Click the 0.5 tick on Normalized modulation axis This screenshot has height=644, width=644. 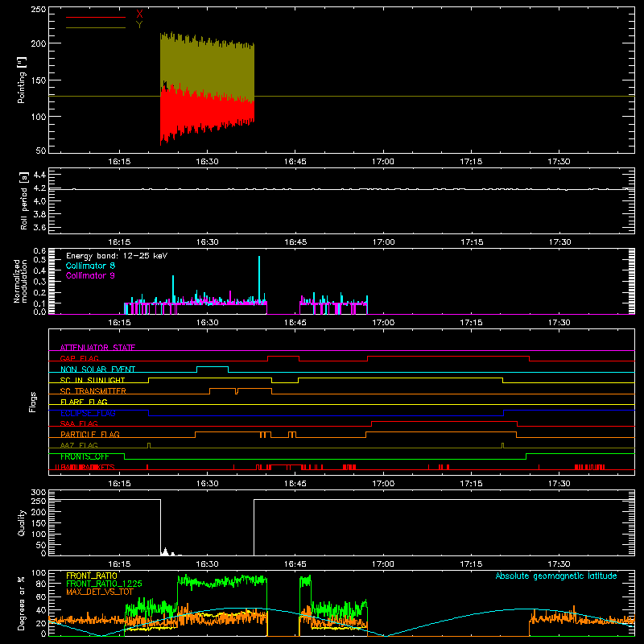39,259
